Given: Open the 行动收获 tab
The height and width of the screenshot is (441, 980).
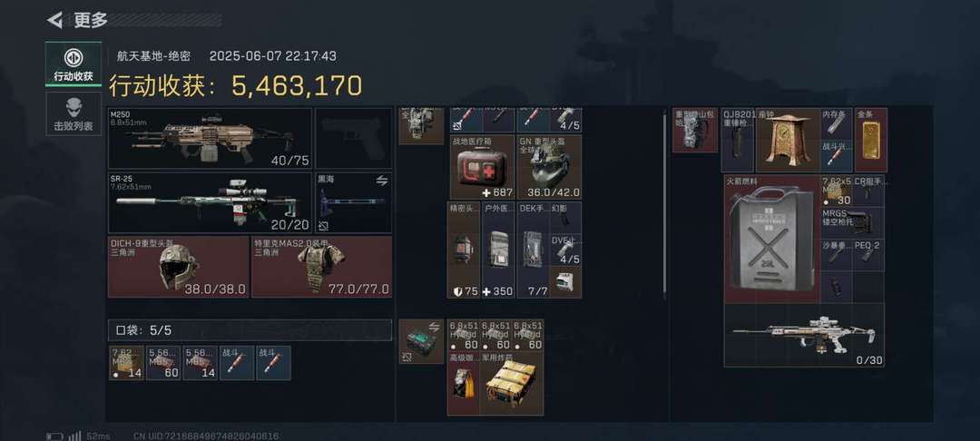Looking at the screenshot, I should coord(73,64).
